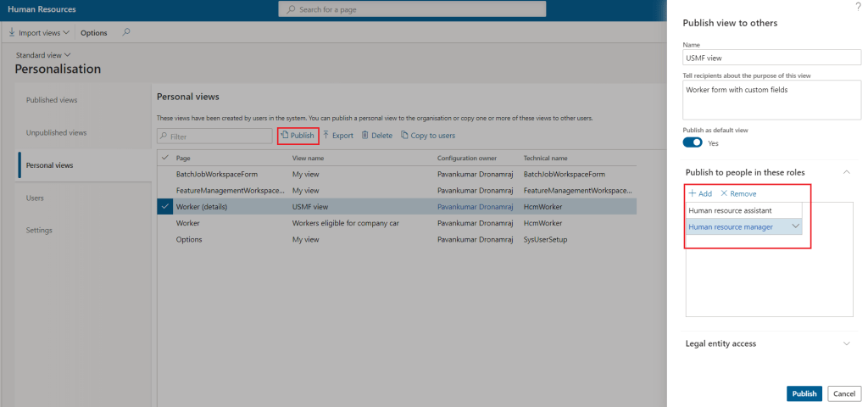Click the Export arrow icon
868x407 pixels.
pyautogui.click(x=326, y=136)
